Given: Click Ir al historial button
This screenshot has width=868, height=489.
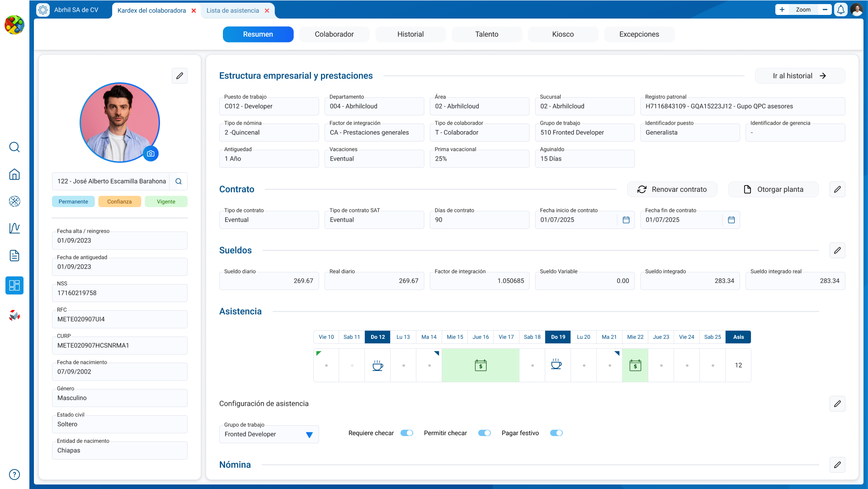Looking at the screenshot, I should 799,76.
